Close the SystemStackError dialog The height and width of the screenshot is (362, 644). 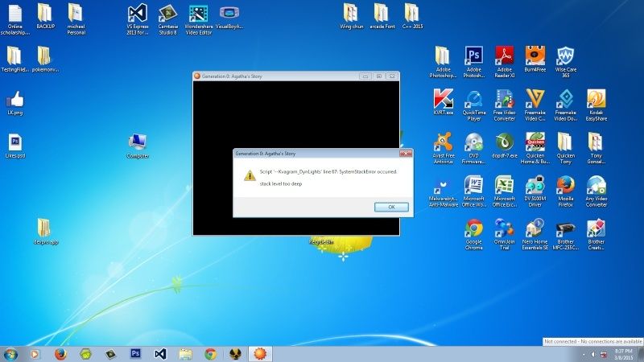point(406,153)
